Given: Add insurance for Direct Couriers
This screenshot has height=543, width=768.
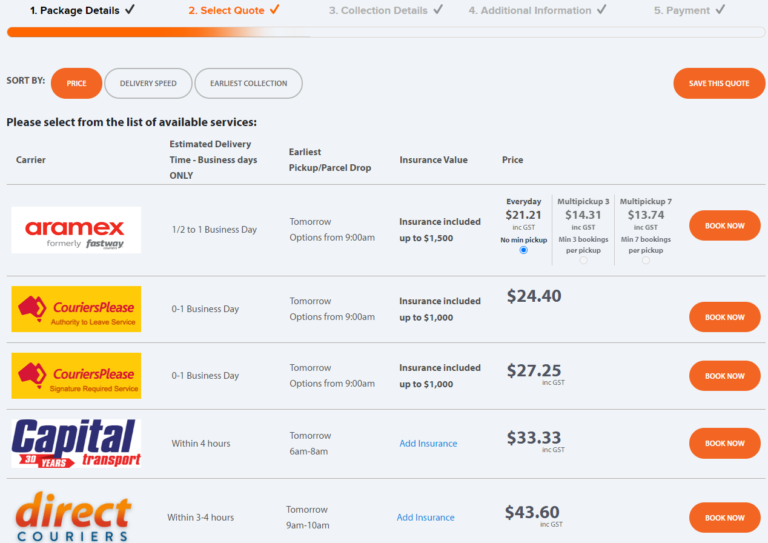Looking at the screenshot, I should click(x=425, y=517).
